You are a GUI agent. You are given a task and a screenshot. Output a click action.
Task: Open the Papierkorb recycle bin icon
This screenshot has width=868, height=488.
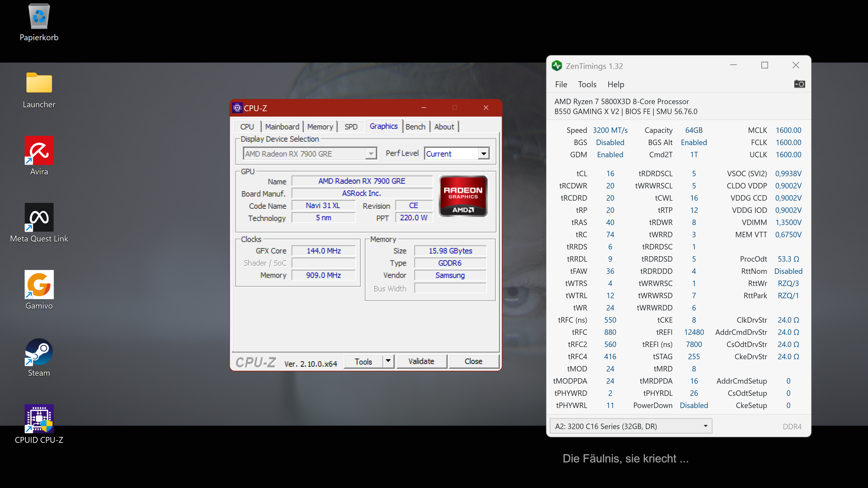click(x=39, y=17)
